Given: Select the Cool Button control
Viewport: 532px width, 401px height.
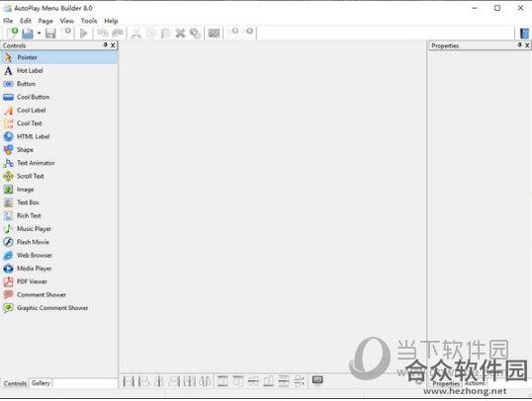Looking at the screenshot, I should pyautogui.click(x=59, y=97).
